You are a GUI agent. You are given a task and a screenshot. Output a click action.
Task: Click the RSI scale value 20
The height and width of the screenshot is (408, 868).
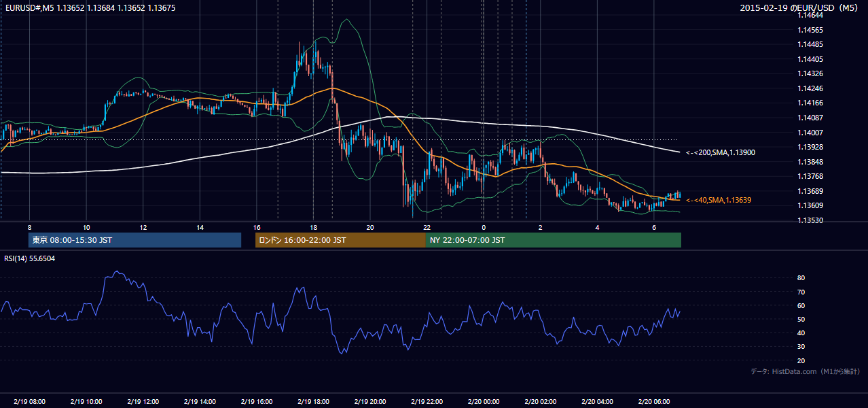(x=801, y=360)
